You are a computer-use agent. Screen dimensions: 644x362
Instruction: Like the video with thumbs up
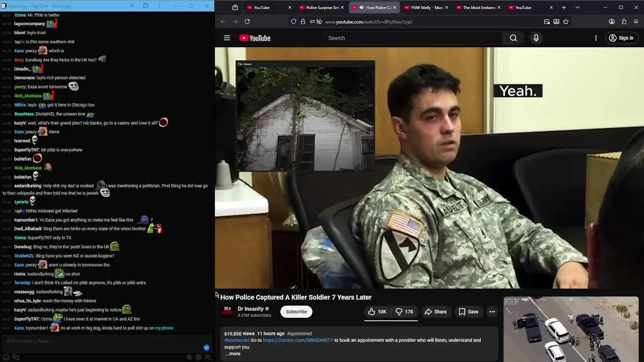coord(377,312)
